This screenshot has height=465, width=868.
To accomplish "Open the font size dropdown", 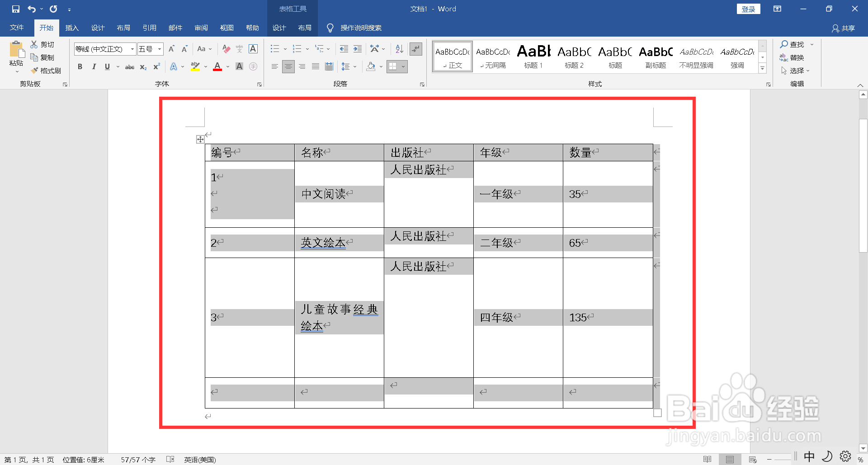I will coord(159,49).
